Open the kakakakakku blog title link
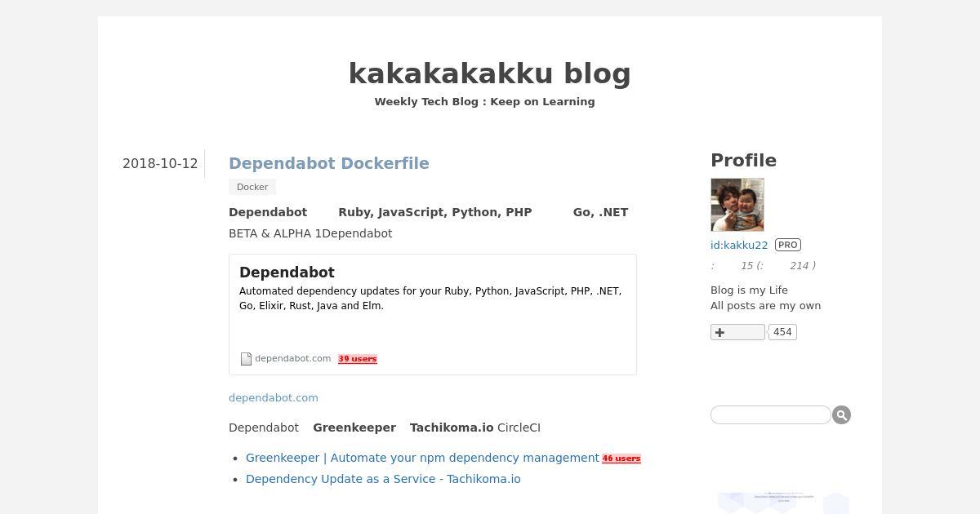The height and width of the screenshot is (514, 980). click(489, 73)
